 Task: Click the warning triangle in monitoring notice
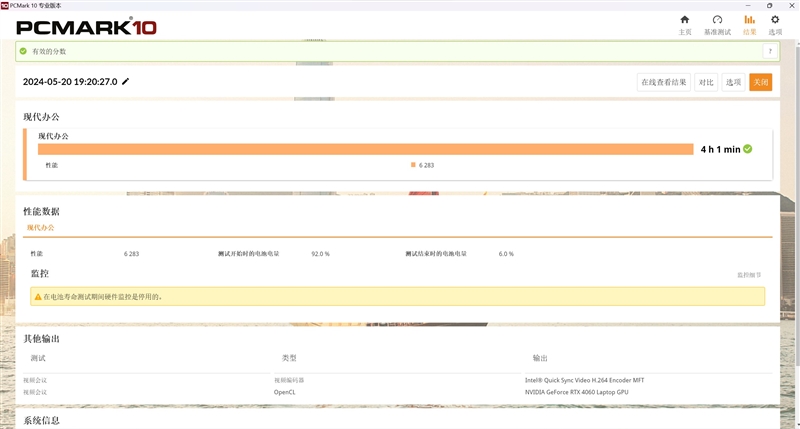point(38,296)
